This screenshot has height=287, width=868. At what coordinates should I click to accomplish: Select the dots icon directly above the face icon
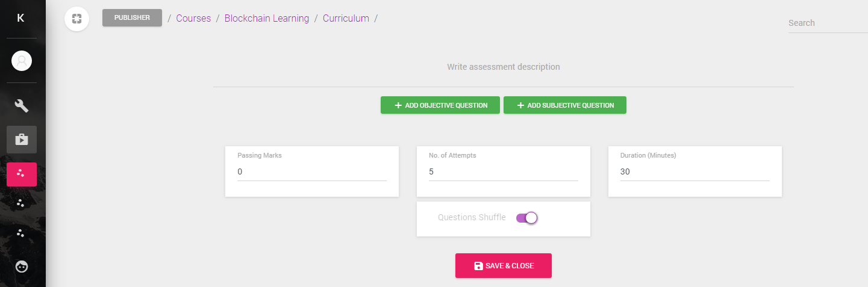(x=21, y=233)
